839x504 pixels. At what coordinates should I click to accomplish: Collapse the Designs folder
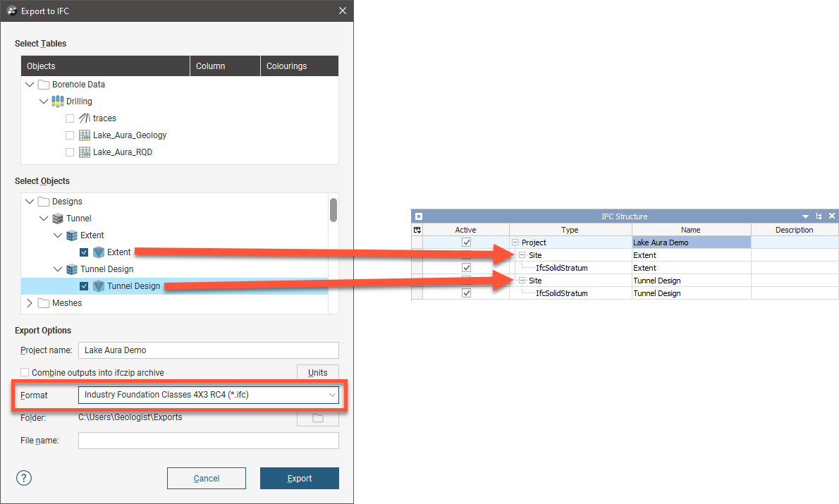point(30,202)
